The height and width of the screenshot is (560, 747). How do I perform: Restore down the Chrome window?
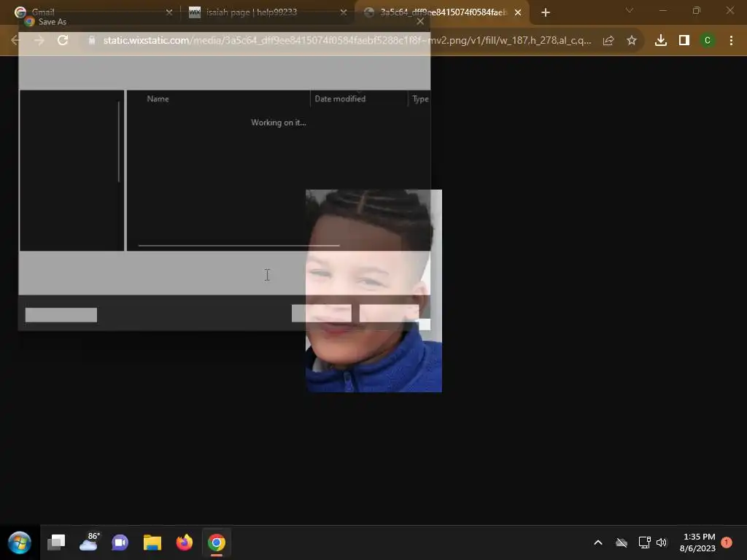click(x=697, y=10)
